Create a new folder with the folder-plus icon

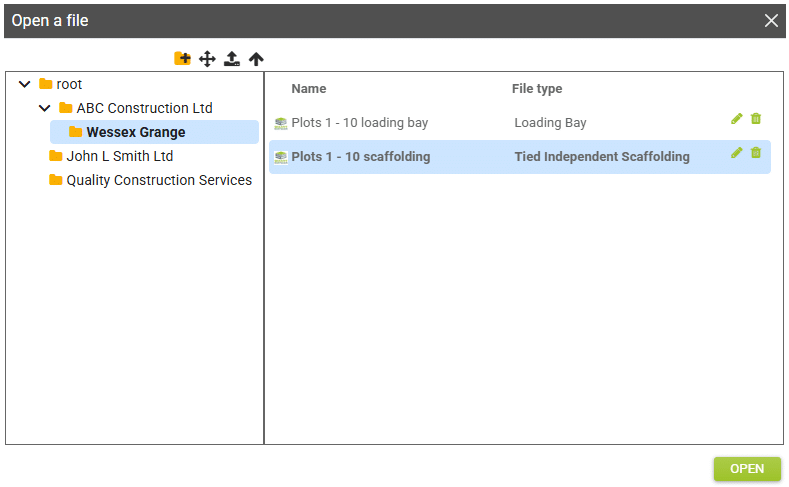(x=182, y=59)
